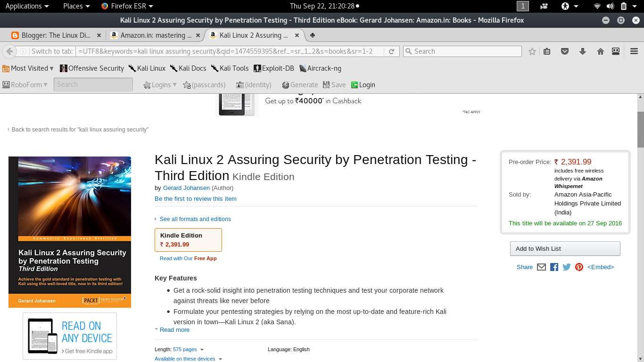Open the Firefox hamburger menu
644x362 pixels.
(x=634, y=51)
